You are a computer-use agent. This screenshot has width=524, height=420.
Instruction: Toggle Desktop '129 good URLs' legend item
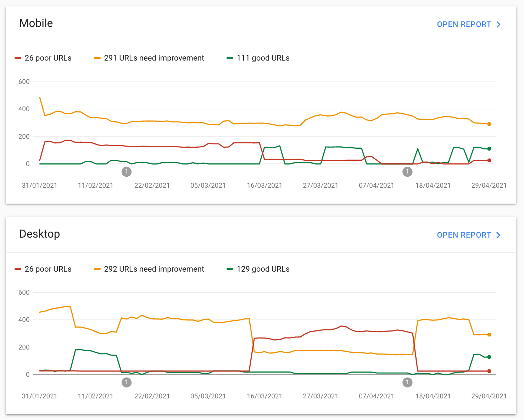[258, 269]
